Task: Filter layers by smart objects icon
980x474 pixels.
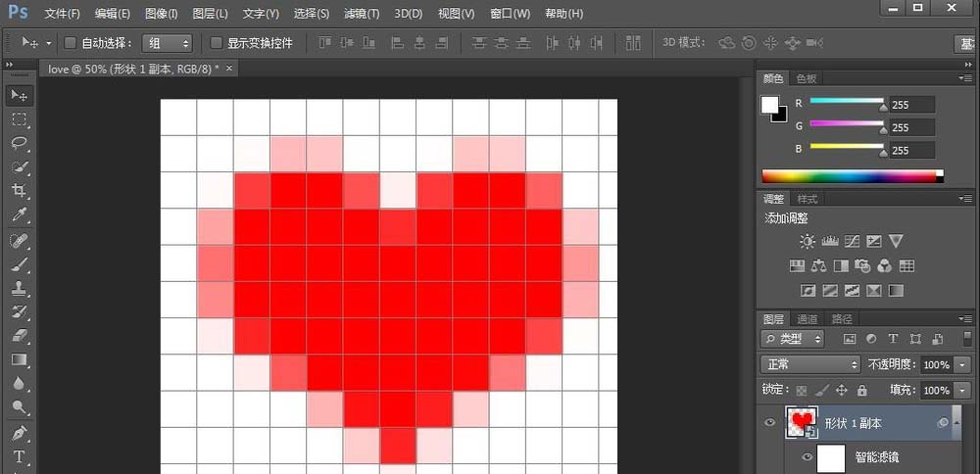Action: click(938, 339)
